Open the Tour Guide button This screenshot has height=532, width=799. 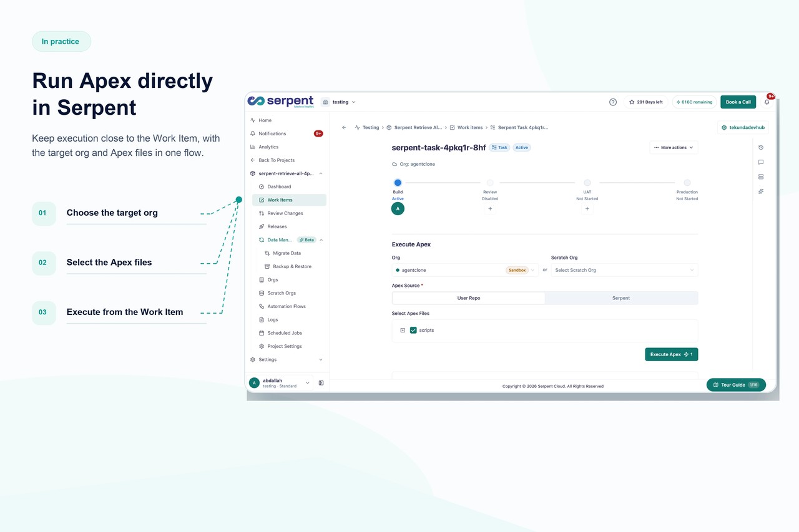point(736,385)
